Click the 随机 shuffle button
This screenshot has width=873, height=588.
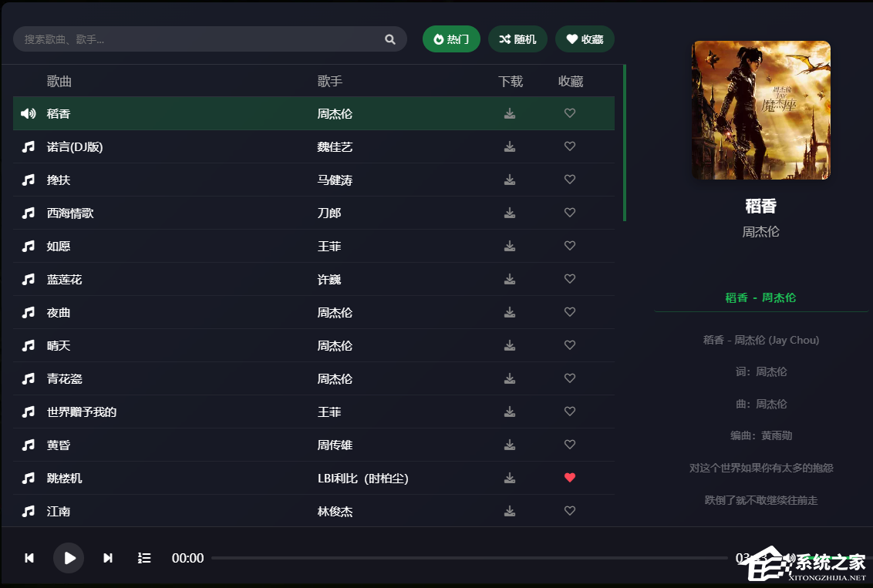pyautogui.click(x=517, y=39)
